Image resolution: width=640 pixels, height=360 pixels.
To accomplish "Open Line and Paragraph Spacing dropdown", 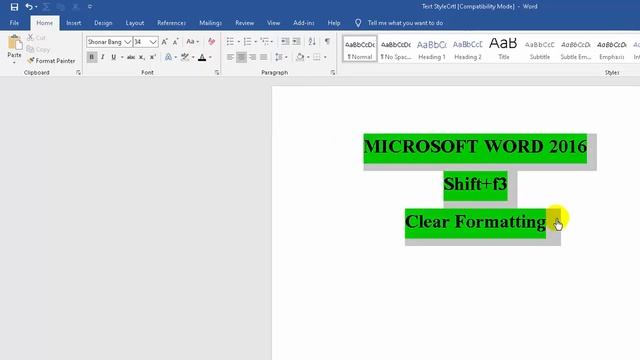I will coord(281,57).
